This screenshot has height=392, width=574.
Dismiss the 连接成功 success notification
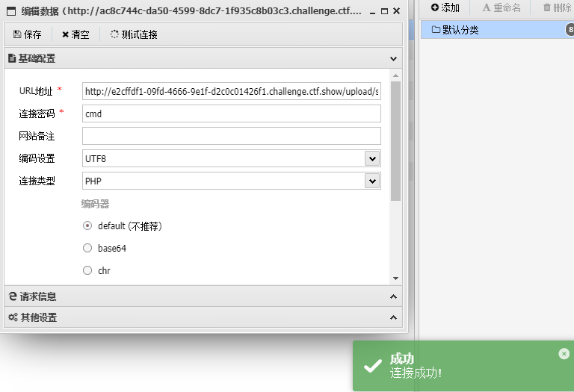[564, 354]
